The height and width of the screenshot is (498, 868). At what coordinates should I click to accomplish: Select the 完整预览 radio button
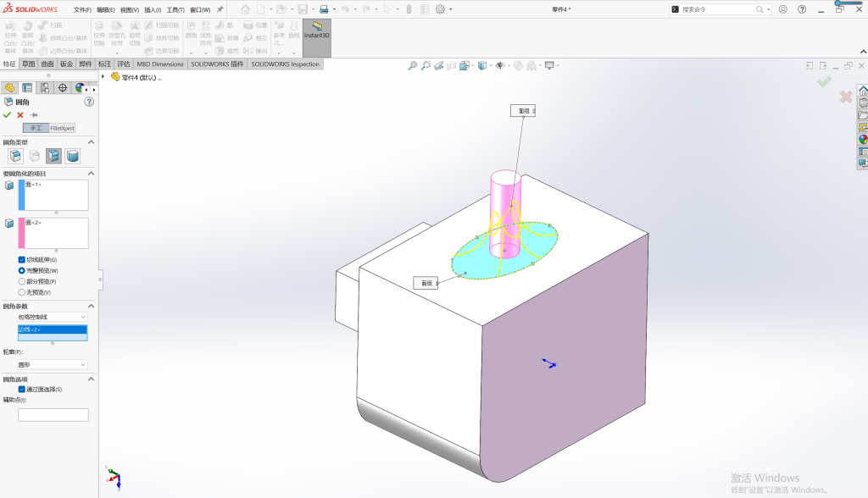coord(21,270)
